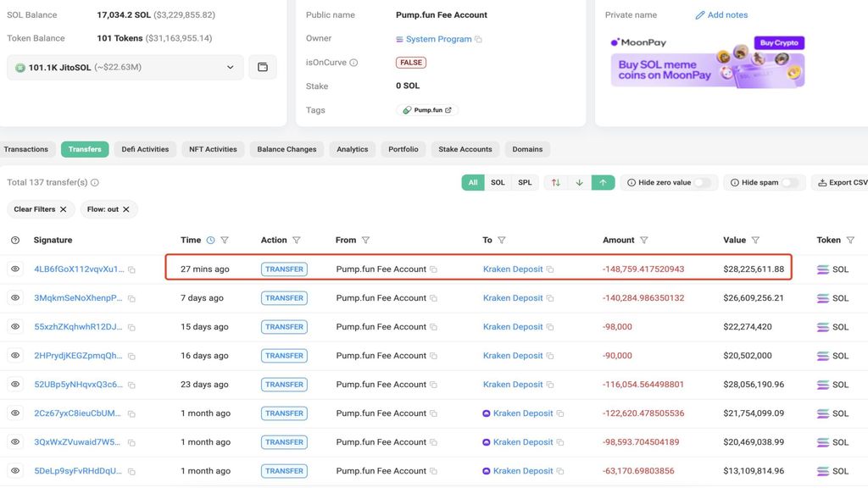Copy signature 3MqkmSeNoXhenpP

point(131,298)
